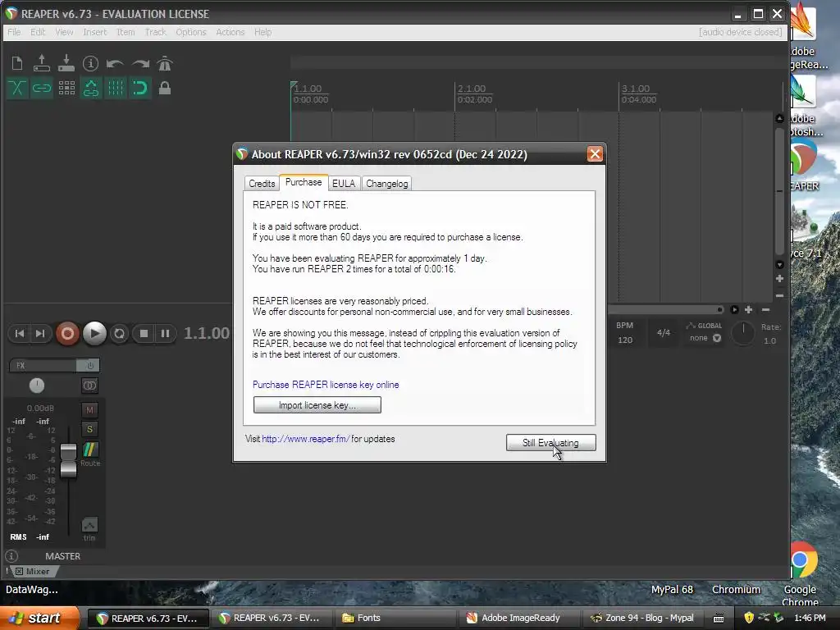Toggle grid lines icon
Screen dimensions: 840x630
(115, 88)
